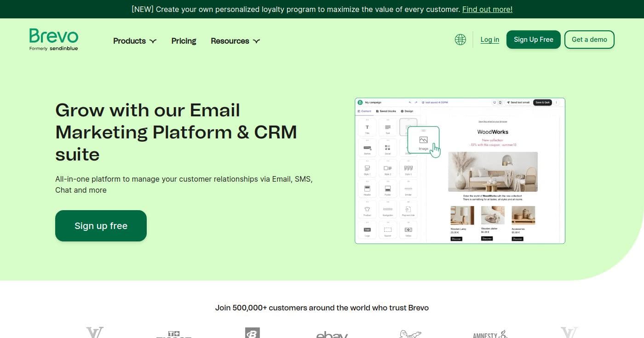Choose the Video block icon
This screenshot has width=644, height=338.
tap(408, 230)
